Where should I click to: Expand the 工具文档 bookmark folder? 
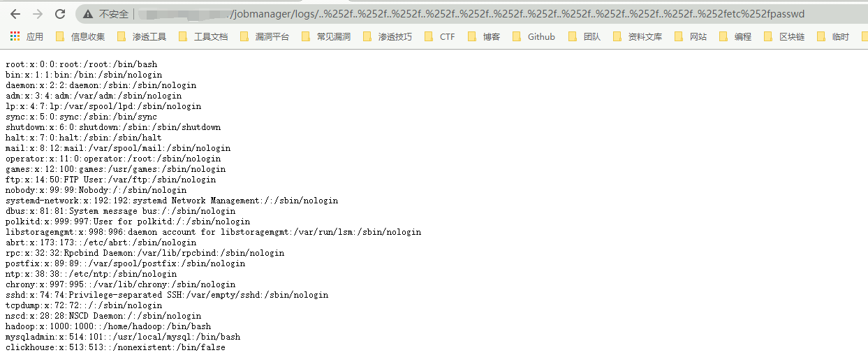203,36
